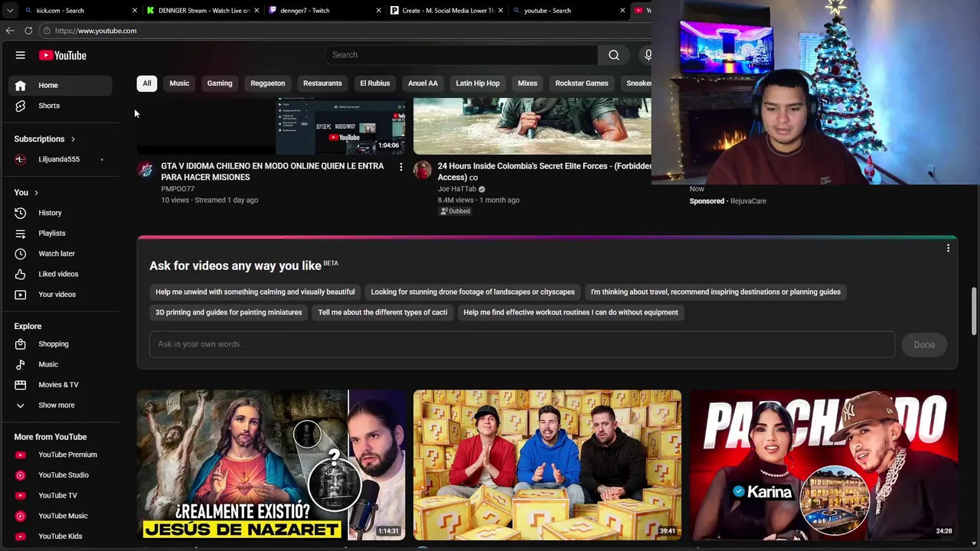The width and height of the screenshot is (980, 551).
Task: Open the Ask for videos panel options menu
Action: point(948,248)
